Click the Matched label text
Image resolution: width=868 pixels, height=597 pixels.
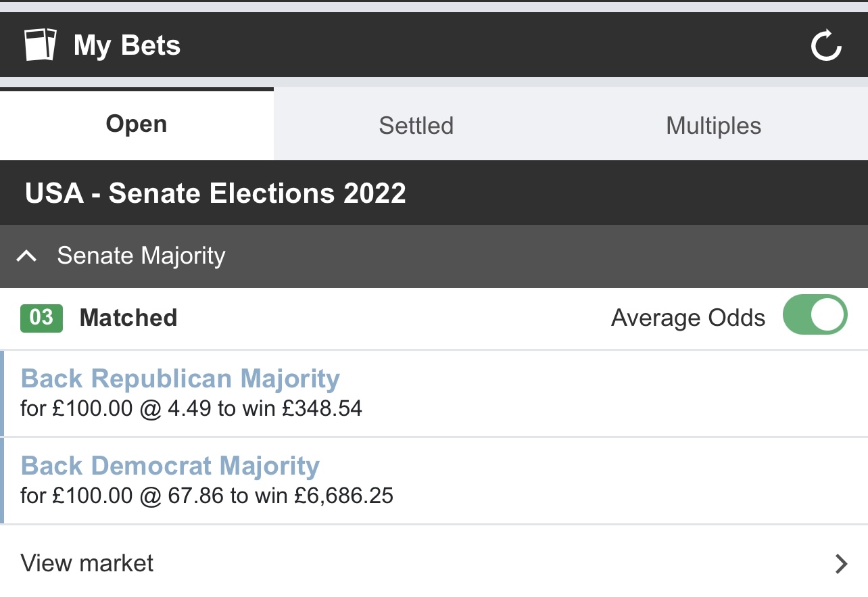[128, 318]
